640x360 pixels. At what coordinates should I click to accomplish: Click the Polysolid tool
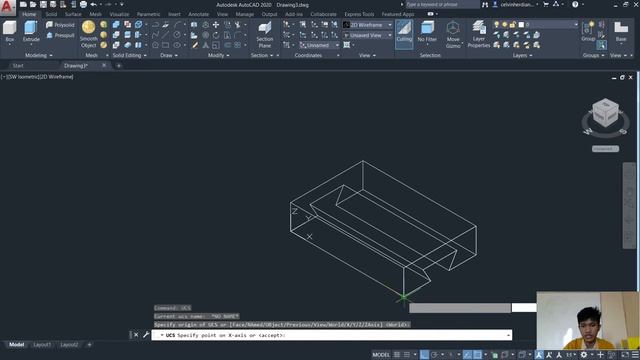coord(60,25)
